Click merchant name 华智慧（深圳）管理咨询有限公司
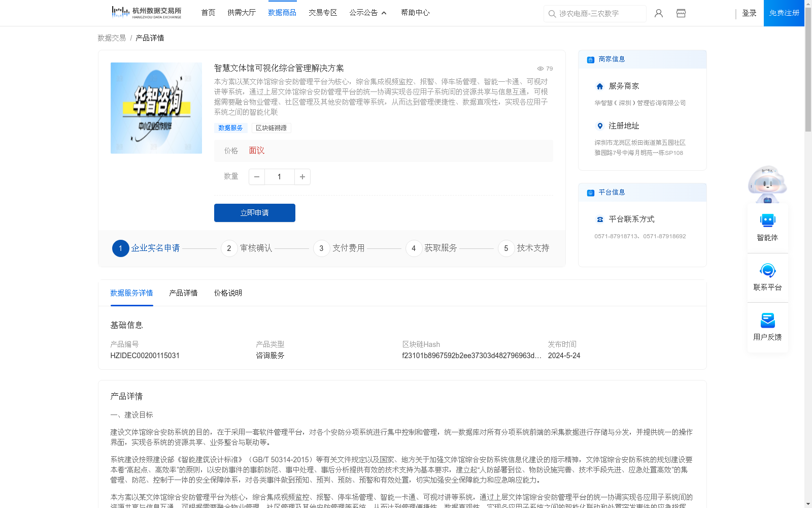The image size is (812, 508). click(x=640, y=103)
